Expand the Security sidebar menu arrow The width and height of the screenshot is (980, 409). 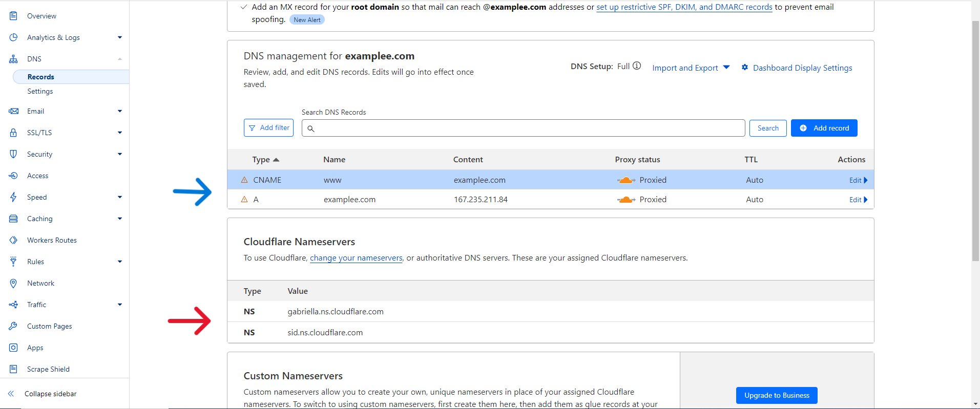pos(120,154)
